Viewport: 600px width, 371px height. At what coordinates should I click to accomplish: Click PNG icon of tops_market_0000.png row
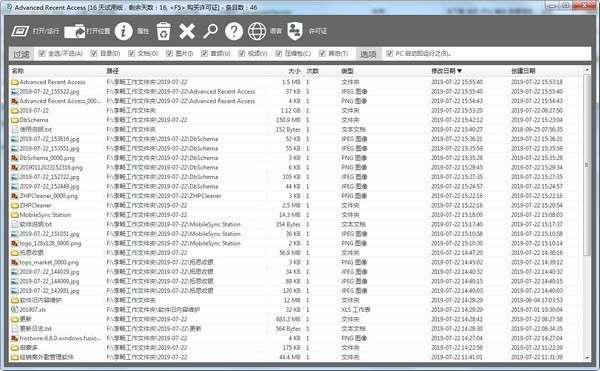click(x=15, y=262)
